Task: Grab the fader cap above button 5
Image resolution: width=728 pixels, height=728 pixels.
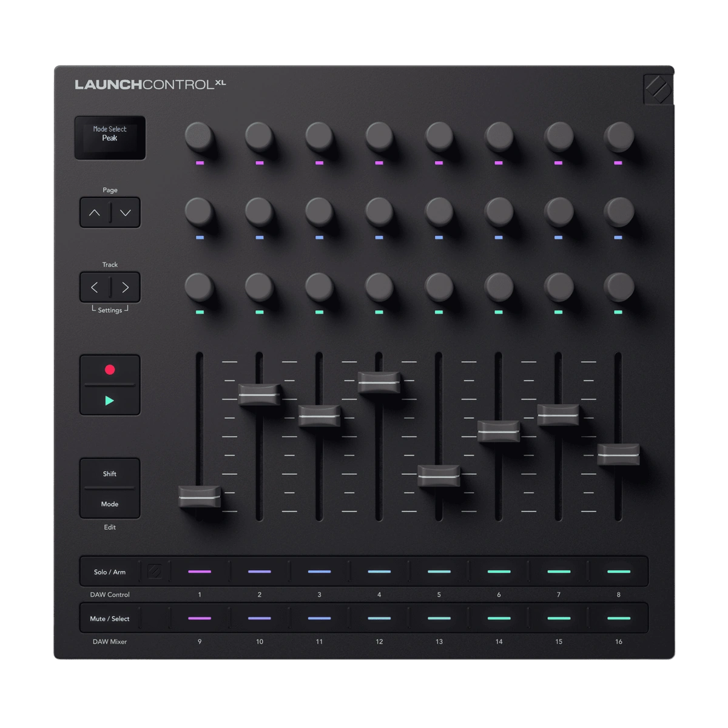Action: [x=439, y=476]
